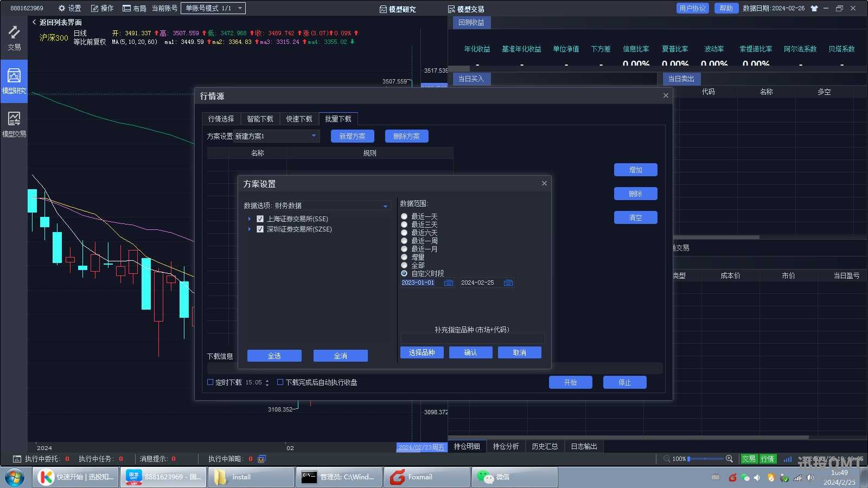The height and width of the screenshot is (488, 868).
Task: Expand 深圳证券交易所(SZSE) tree node
Action: tap(250, 229)
